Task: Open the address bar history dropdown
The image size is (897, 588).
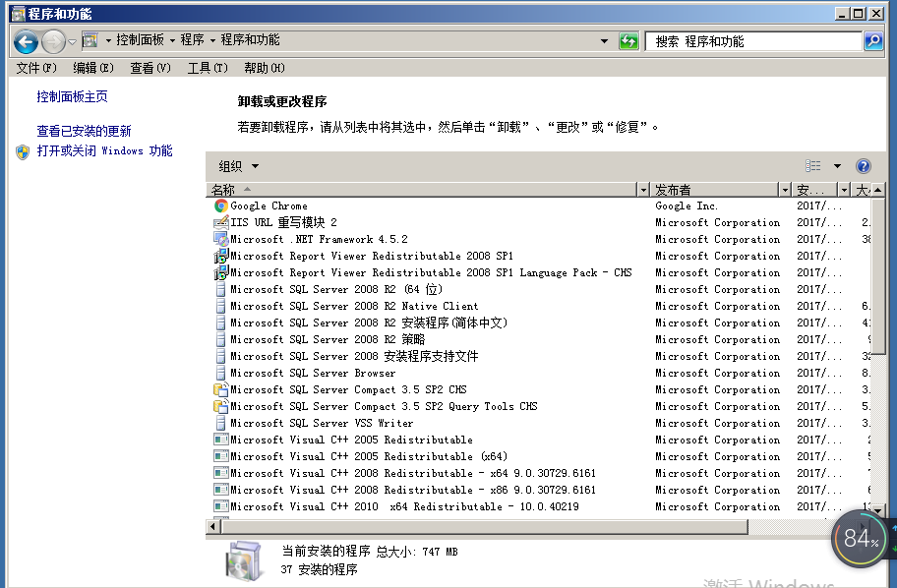Action: 604,41
